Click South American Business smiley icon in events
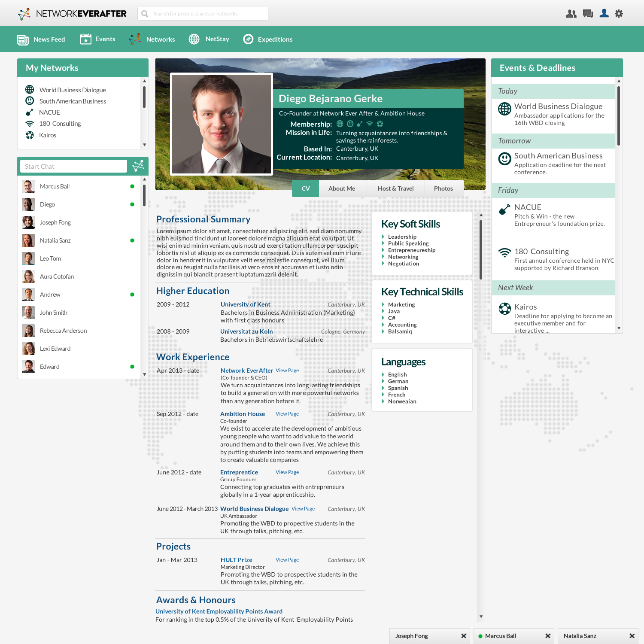This screenshot has height=644, width=644. pyautogui.click(x=504, y=158)
